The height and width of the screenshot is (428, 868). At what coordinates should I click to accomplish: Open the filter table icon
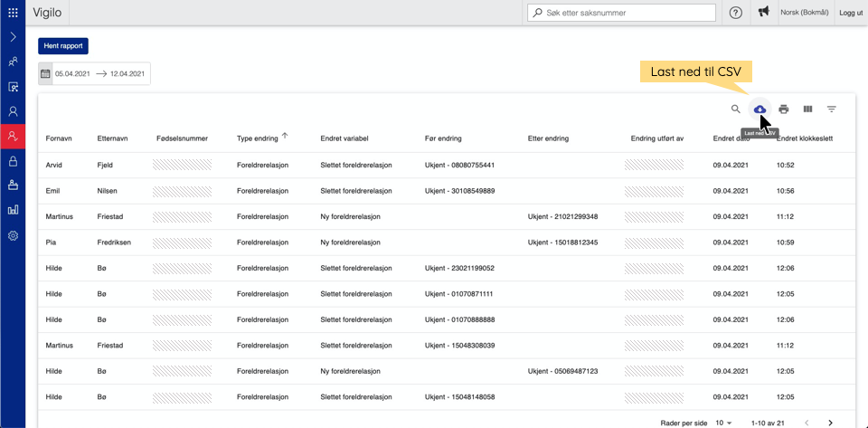coord(832,109)
